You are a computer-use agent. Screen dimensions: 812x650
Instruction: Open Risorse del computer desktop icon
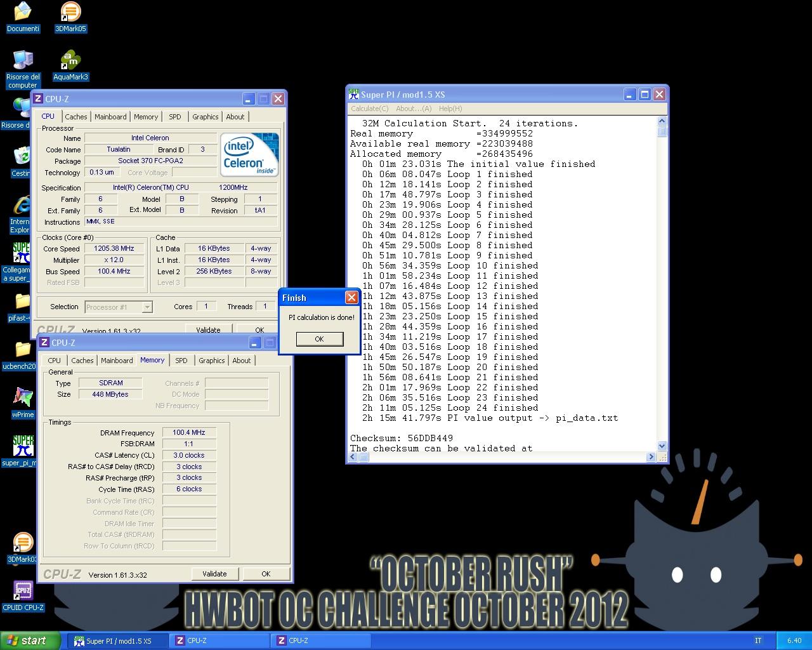click(x=23, y=69)
